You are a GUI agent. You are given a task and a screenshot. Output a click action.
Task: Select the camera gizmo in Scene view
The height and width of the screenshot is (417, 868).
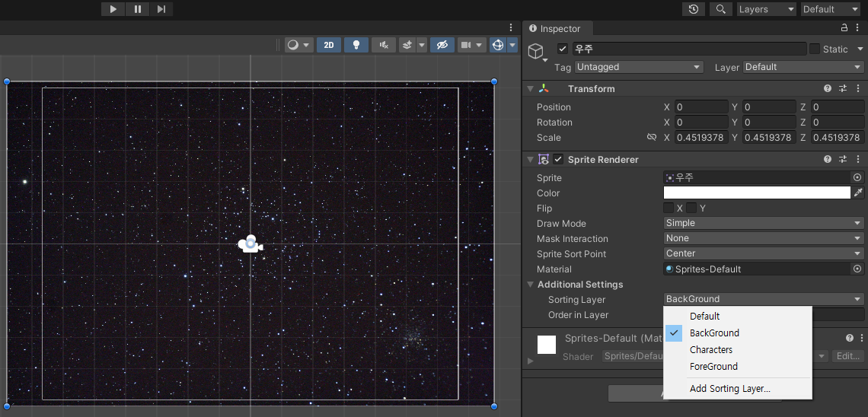point(251,244)
